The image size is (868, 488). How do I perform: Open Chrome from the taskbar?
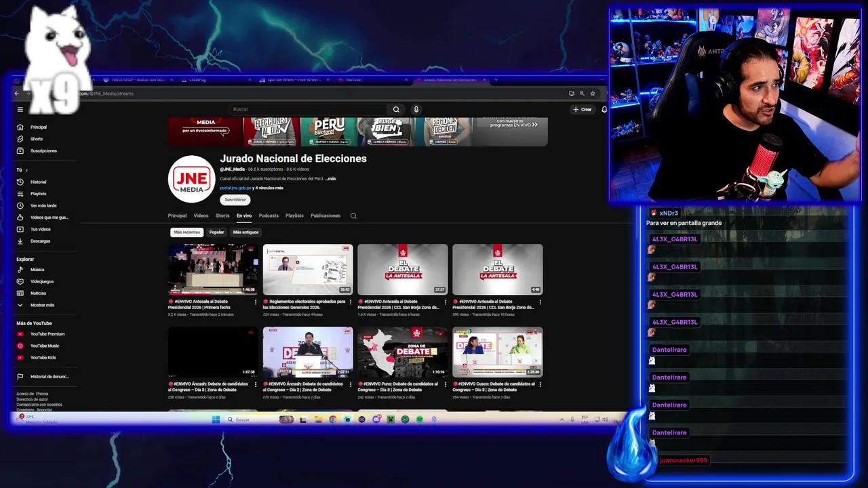tap(332, 420)
